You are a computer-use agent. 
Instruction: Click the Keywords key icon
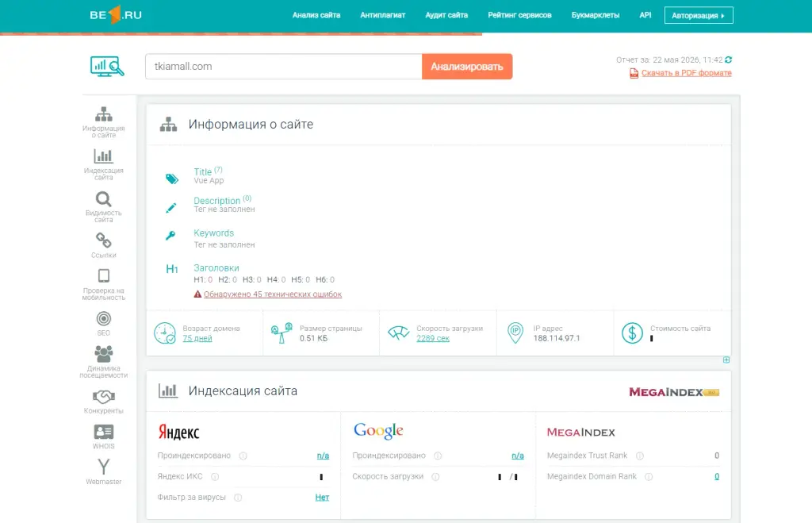coord(170,236)
